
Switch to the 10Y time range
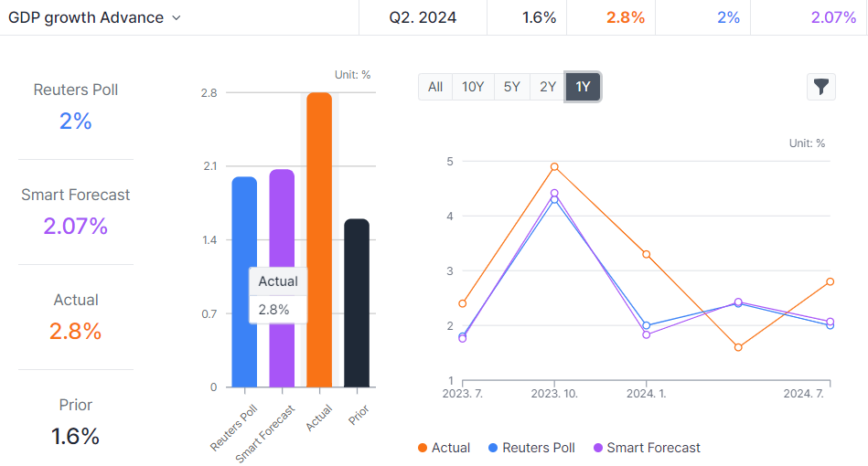473,87
